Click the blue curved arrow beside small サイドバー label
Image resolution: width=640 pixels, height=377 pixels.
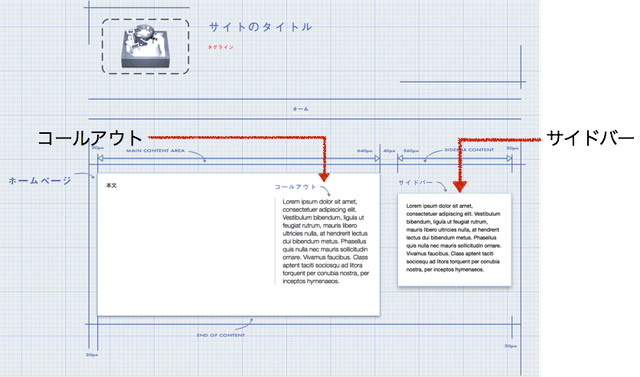click(442, 186)
